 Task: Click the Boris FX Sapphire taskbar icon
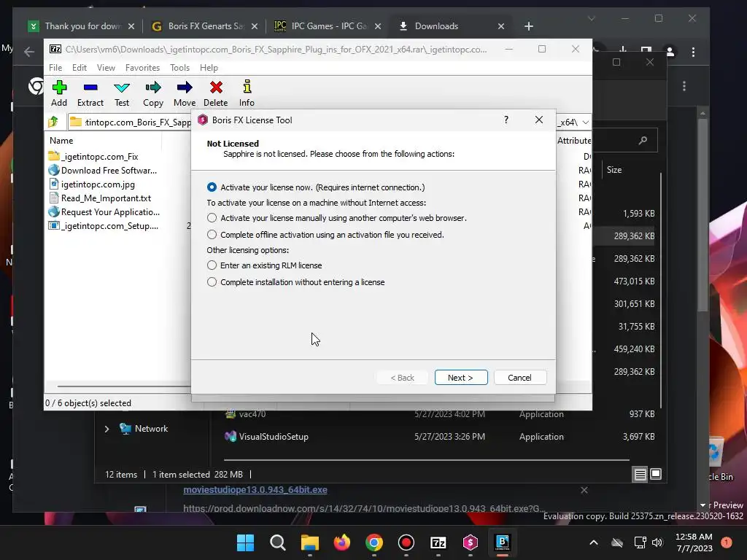pyautogui.click(x=471, y=542)
